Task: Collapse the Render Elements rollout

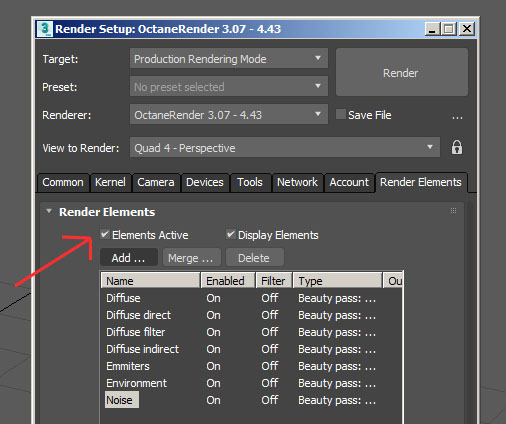Action: pyautogui.click(x=49, y=211)
